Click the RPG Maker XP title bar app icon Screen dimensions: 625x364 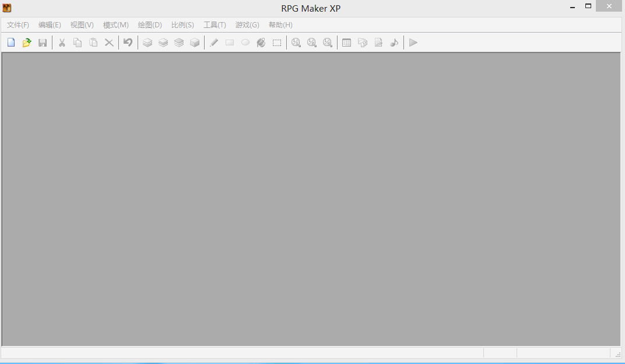coord(7,8)
